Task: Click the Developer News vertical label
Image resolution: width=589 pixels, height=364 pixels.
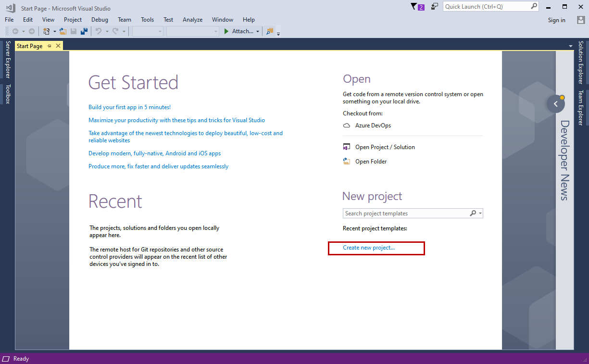Action: point(564,160)
